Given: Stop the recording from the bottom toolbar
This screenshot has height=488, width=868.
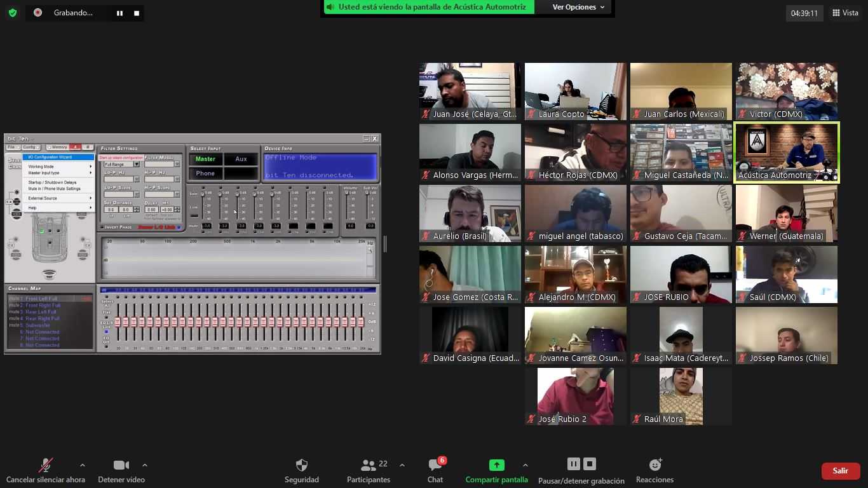Looking at the screenshot, I should click(590, 464).
